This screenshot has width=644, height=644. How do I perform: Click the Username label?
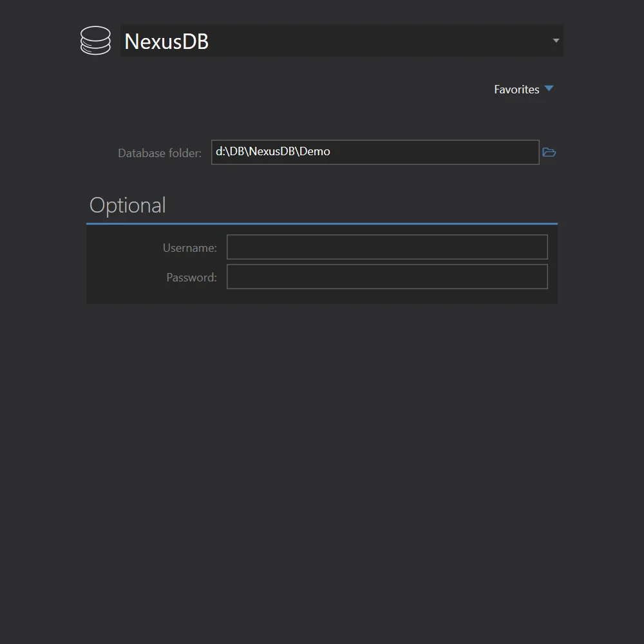(189, 247)
